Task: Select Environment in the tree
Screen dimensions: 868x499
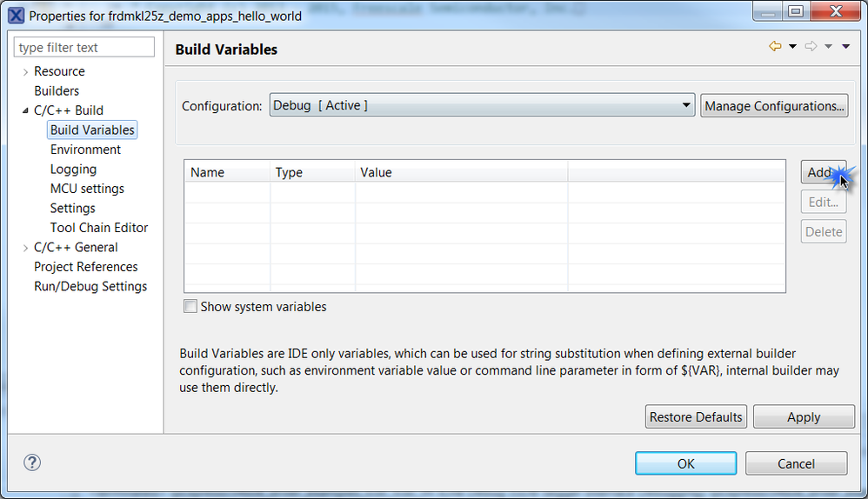Action: (85, 150)
